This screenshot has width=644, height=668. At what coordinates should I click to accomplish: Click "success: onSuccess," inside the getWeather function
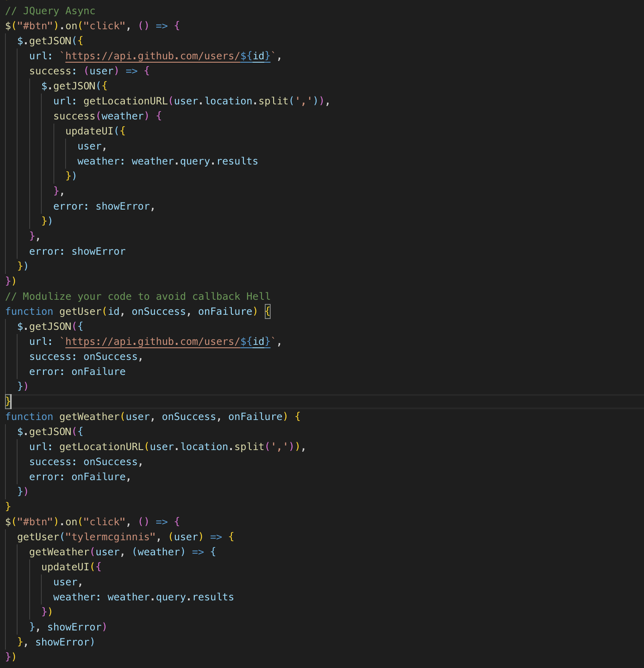tap(86, 462)
